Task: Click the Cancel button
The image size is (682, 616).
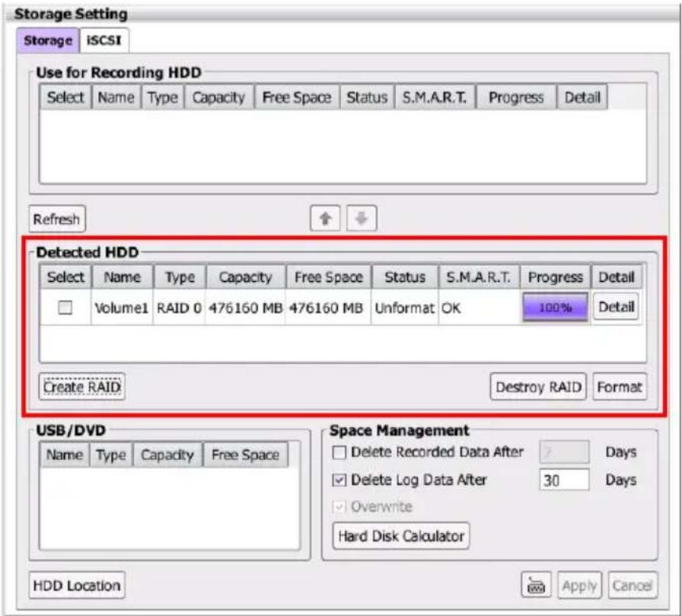Action: tap(633, 586)
